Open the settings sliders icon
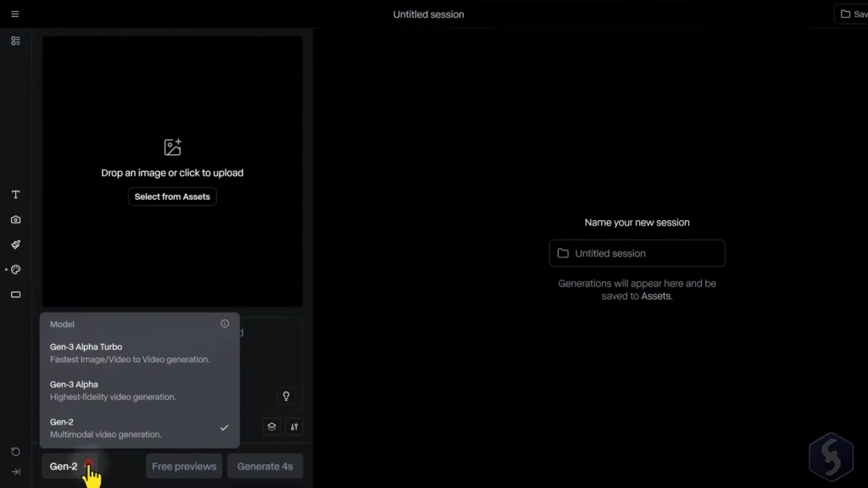 pyautogui.click(x=294, y=427)
